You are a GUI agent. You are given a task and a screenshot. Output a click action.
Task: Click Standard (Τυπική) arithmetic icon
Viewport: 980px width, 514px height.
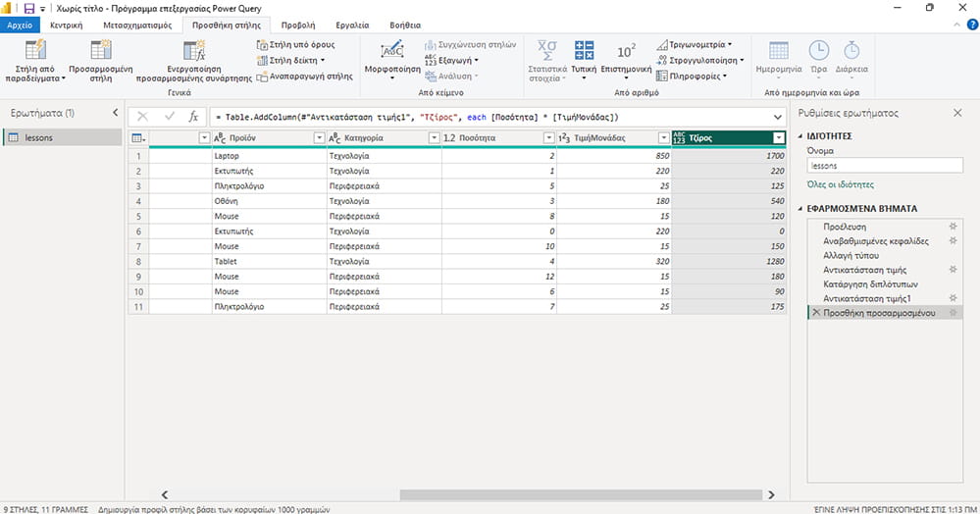click(x=584, y=50)
